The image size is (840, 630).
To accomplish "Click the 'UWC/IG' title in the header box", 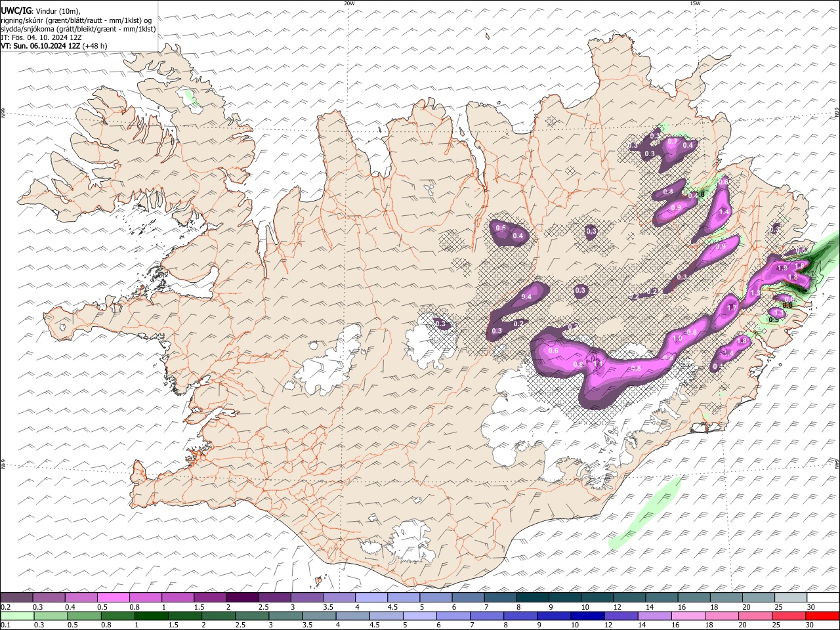I will tap(16, 11).
